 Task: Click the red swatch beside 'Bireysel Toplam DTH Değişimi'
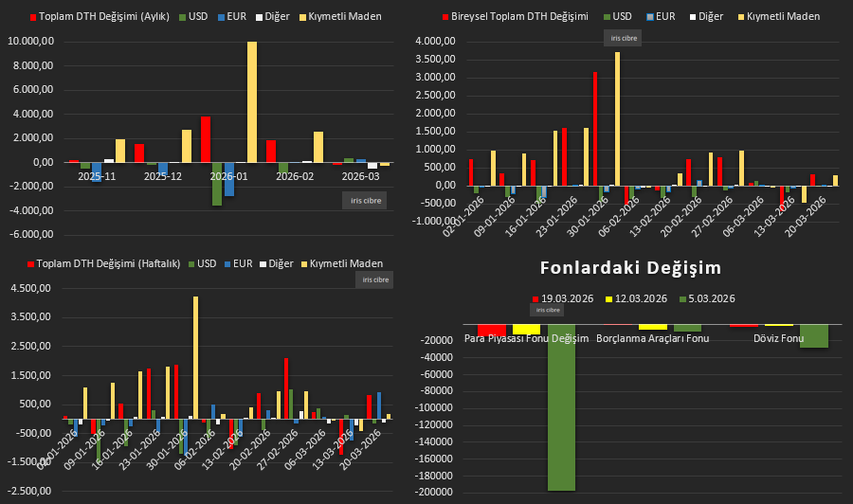pos(445,17)
